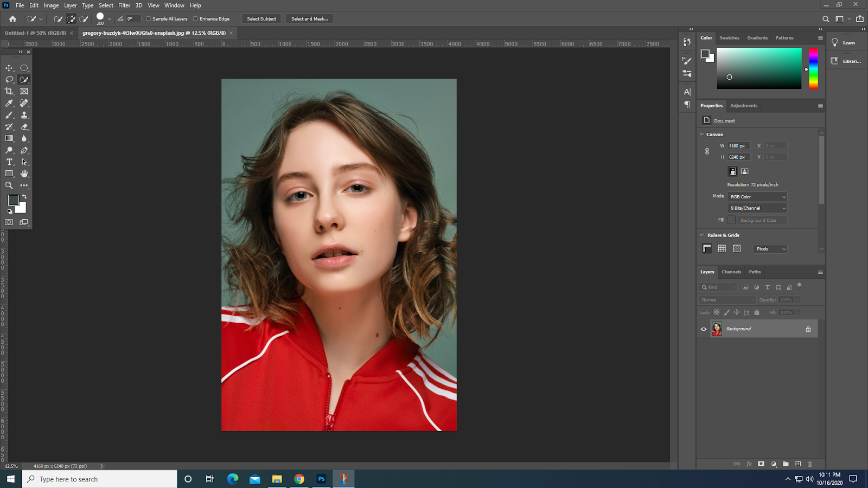Select the Spot Healing Brush tool
This screenshot has width=868, height=488.
pos(24,103)
